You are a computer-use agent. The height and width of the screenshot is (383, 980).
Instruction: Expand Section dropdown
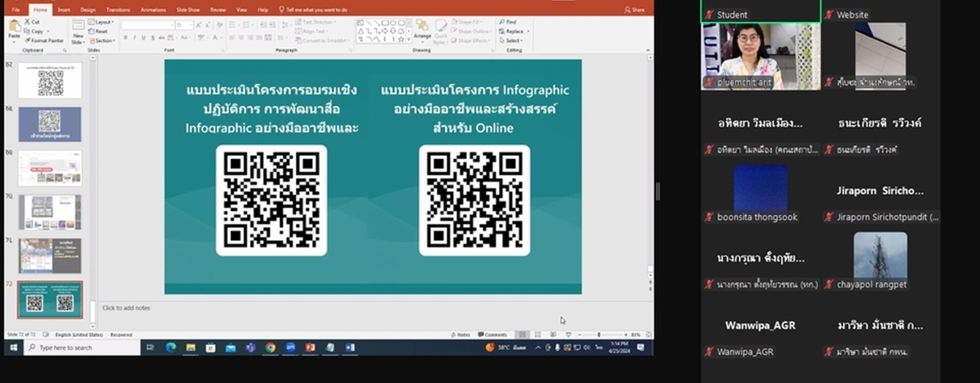coord(102,40)
